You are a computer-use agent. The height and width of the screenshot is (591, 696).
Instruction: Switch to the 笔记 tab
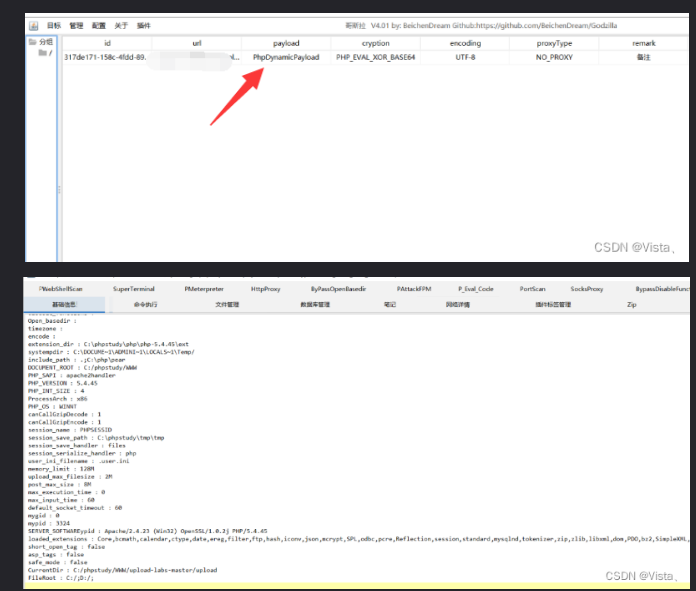pos(390,305)
